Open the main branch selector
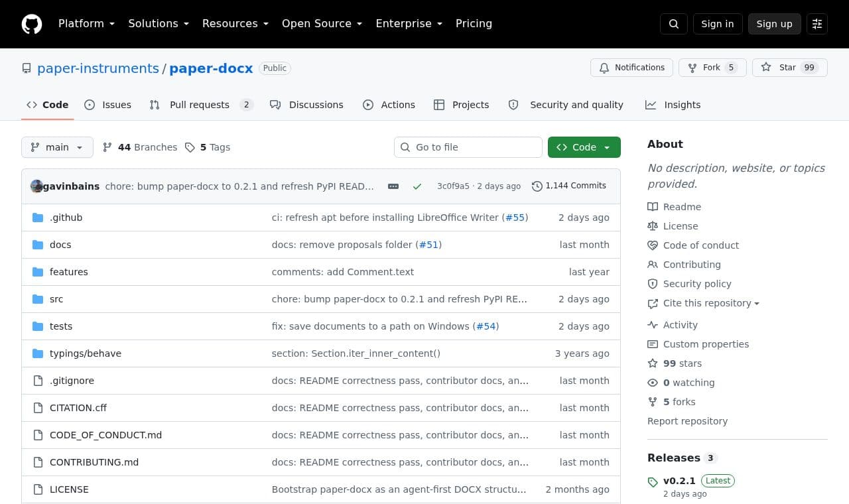Image resolution: width=849 pixels, height=504 pixels. click(57, 147)
